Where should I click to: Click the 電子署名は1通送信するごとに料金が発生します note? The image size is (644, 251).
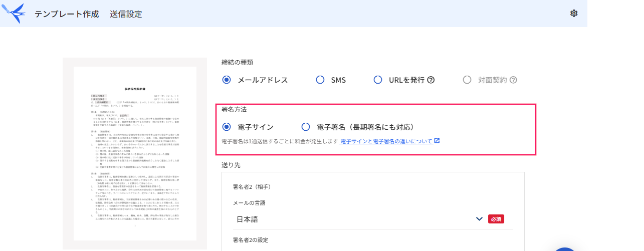click(x=280, y=141)
